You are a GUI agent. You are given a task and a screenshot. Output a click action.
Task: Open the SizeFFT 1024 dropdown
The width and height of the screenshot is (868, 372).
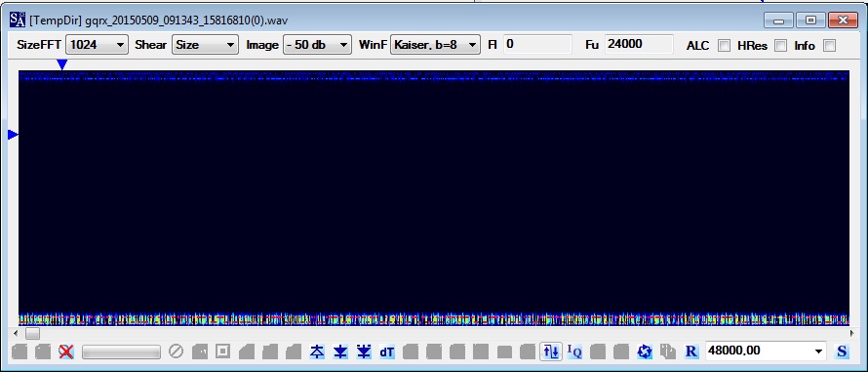click(x=97, y=44)
